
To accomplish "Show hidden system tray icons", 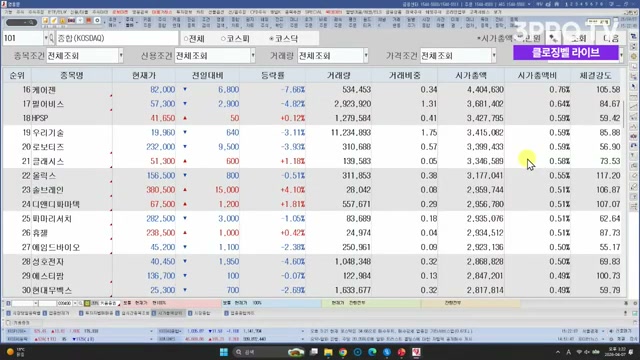I will (x=558, y=352).
